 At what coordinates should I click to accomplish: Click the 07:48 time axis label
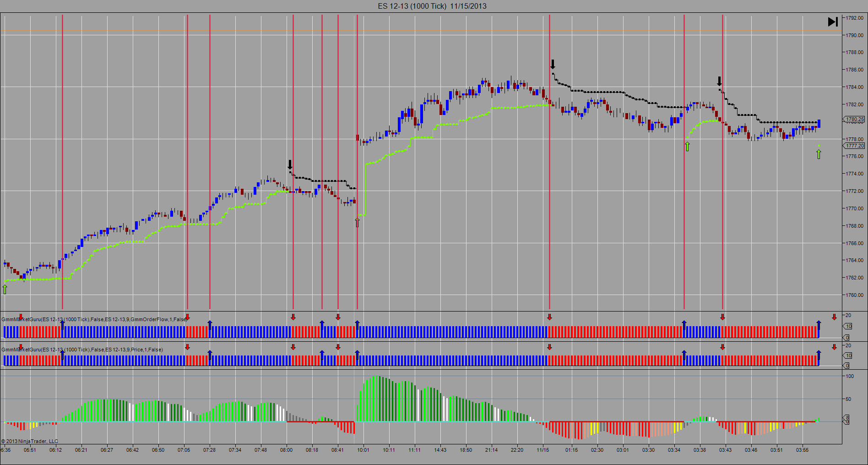coord(261,450)
